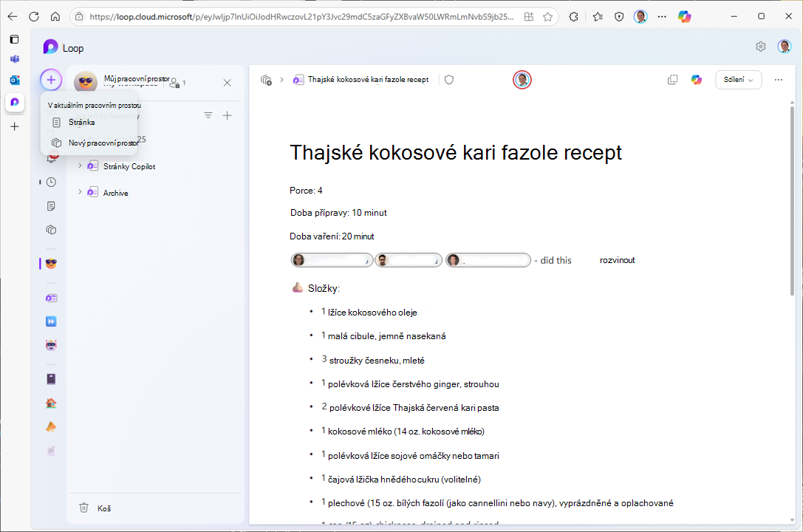Click the Thajské kokosové kari breadcrumb title
The image size is (803, 532).
coord(368,80)
